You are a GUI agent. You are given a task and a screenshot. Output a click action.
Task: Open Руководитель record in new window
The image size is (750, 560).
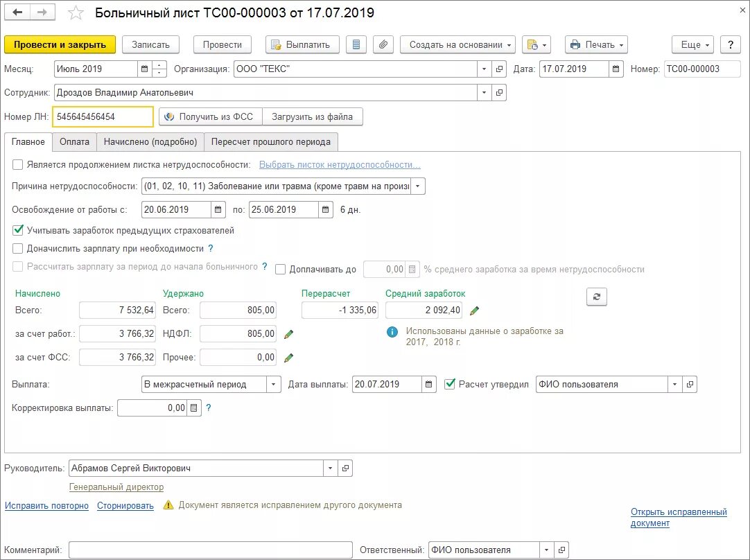(x=345, y=469)
